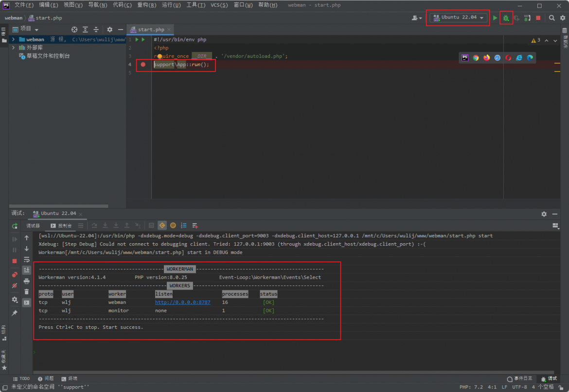Image resolution: width=569 pixels, height=392 pixels.
Task: Open Search Everywhere magnifier
Action: pos(551,18)
